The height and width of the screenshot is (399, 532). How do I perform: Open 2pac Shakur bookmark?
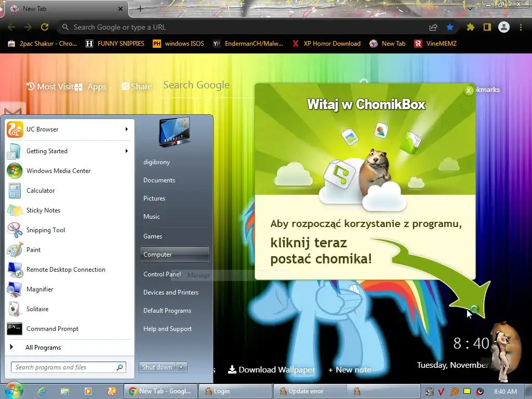point(43,44)
